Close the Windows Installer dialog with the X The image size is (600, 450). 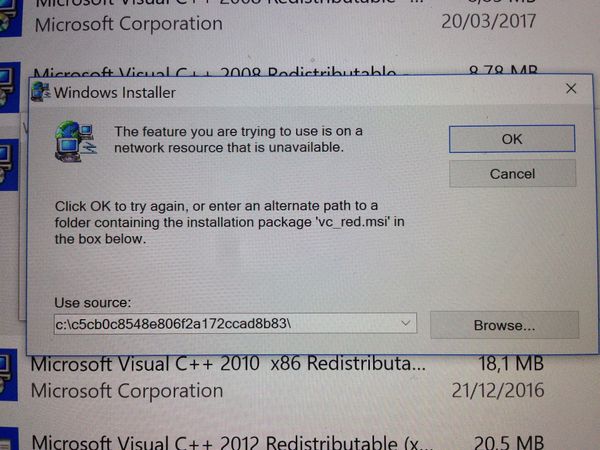tap(571, 89)
